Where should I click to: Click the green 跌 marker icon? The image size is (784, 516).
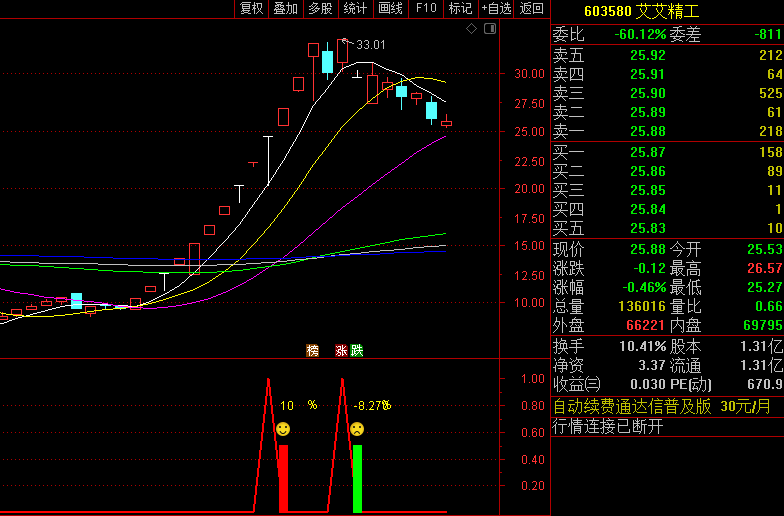click(x=356, y=350)
